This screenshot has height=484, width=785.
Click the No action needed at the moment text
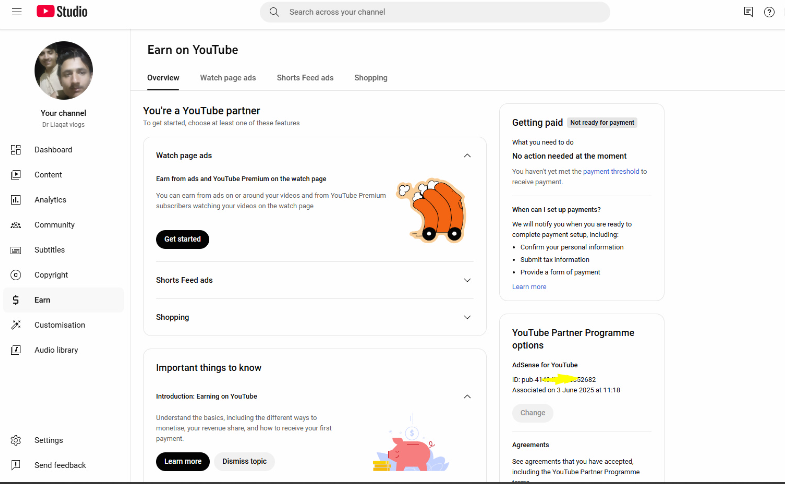click(569, 156)
